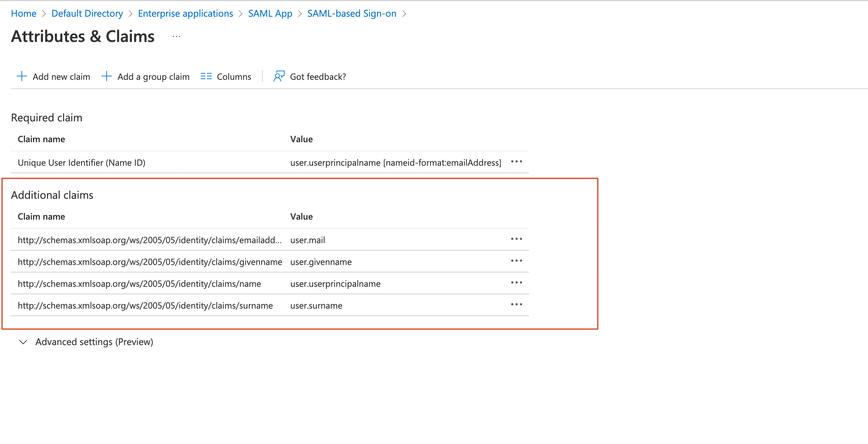
Task: Open the options menu for the Unique User Identifier row
Action: 517,162
